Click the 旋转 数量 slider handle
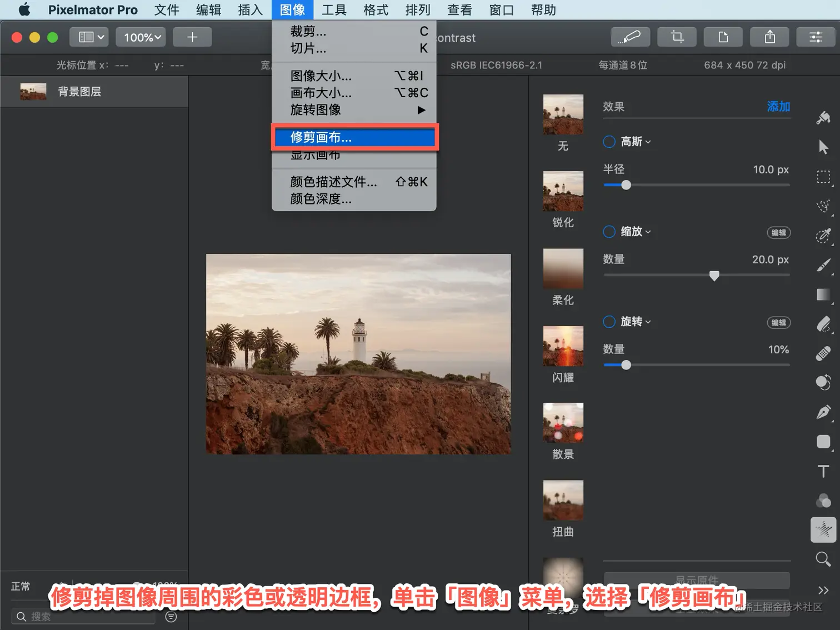 (x=626, y=365)
